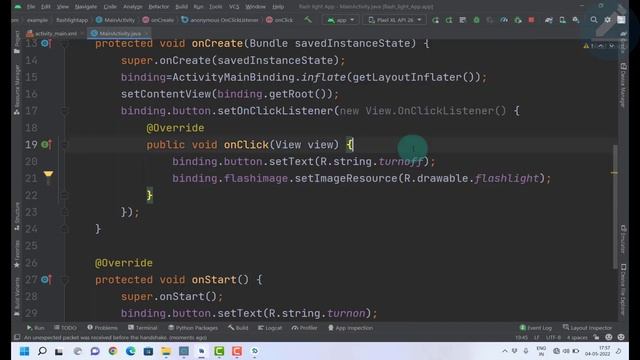This screenshot has width=640, height=360.
Task: Open the Pixel XL API 26 device dropdown
Action: (x=395, y=20)
